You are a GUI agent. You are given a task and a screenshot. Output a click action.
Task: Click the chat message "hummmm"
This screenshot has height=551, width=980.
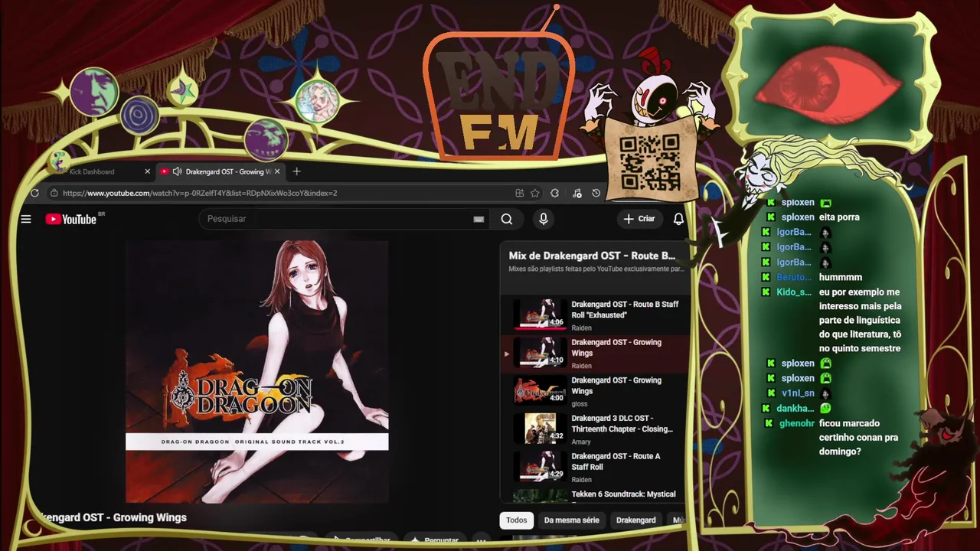[841, 277]
